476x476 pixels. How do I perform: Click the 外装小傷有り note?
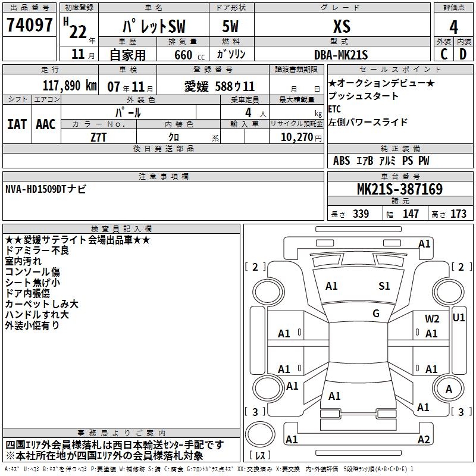(32, 325)
